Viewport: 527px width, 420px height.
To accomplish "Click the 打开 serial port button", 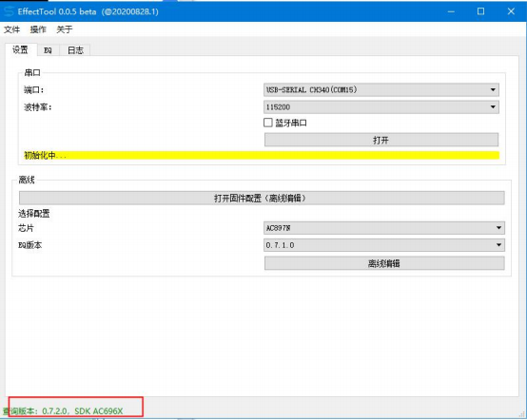I will point(381,140).
